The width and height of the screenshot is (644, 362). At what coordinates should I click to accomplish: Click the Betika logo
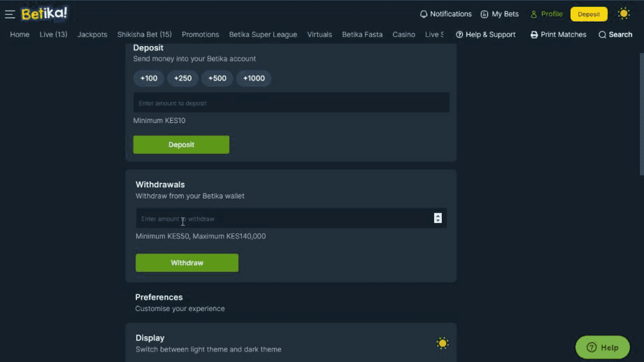[x=44, y=14]
